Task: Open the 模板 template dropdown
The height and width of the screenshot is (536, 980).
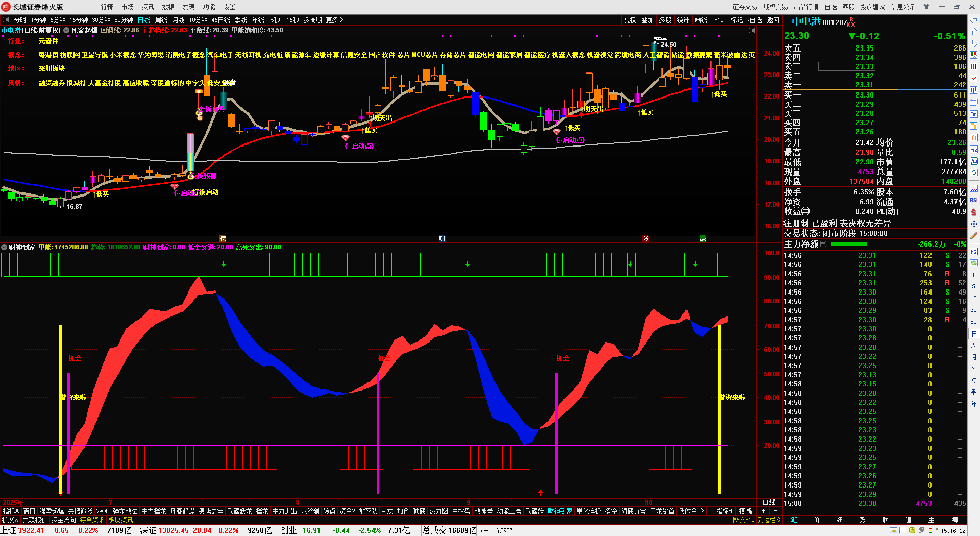Action: pyautogui.click(x=746, y=511)
